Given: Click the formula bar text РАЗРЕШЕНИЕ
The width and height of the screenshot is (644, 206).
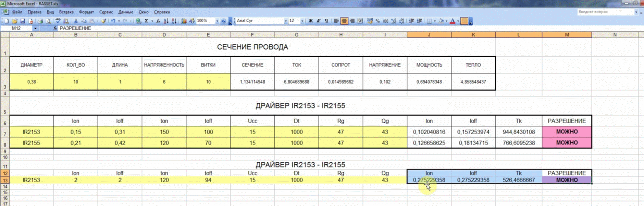Looking at the screenshot, I should point(75,28).
